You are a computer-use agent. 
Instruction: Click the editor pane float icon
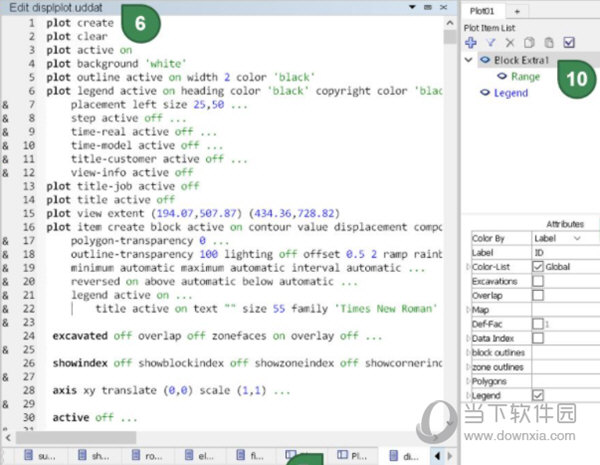click(428, 7)
